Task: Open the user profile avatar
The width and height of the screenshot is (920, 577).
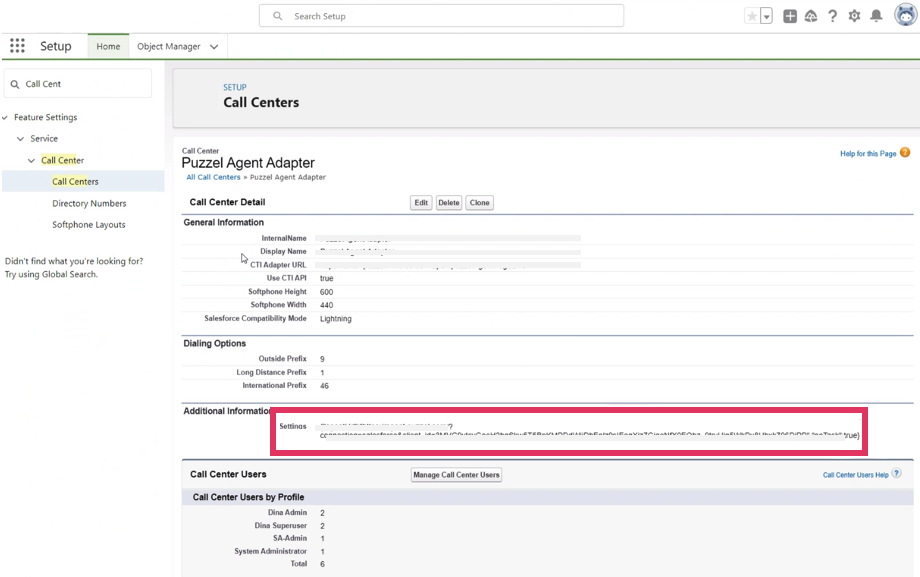Action: (x=905, y=15)
